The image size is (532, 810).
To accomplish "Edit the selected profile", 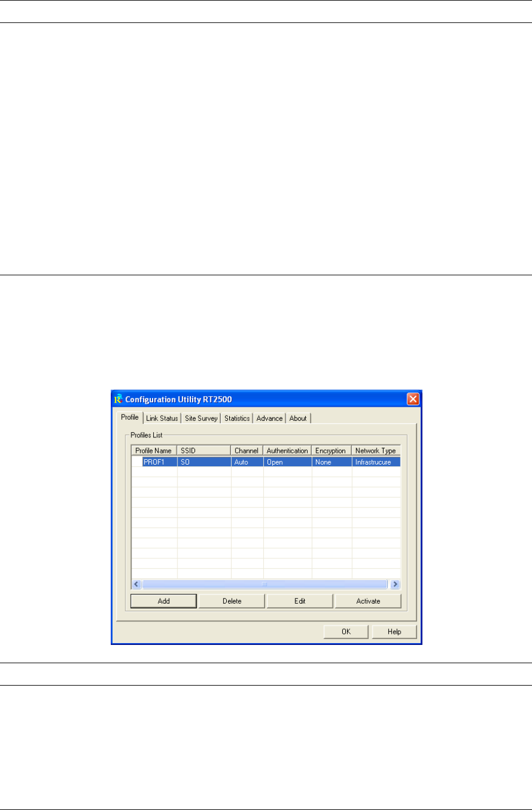I will (x=300, y=601).
